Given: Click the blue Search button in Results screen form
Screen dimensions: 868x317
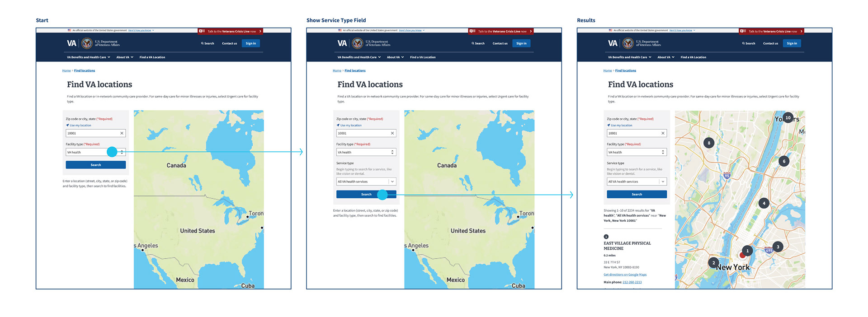Looking at the screenshot, I should point(637,194).
